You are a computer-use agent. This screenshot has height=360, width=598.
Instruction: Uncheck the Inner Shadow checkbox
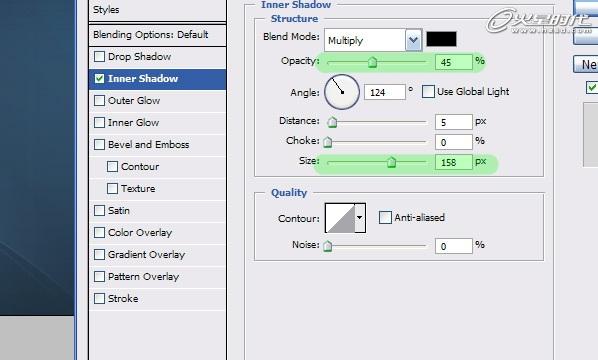point(99,79)
